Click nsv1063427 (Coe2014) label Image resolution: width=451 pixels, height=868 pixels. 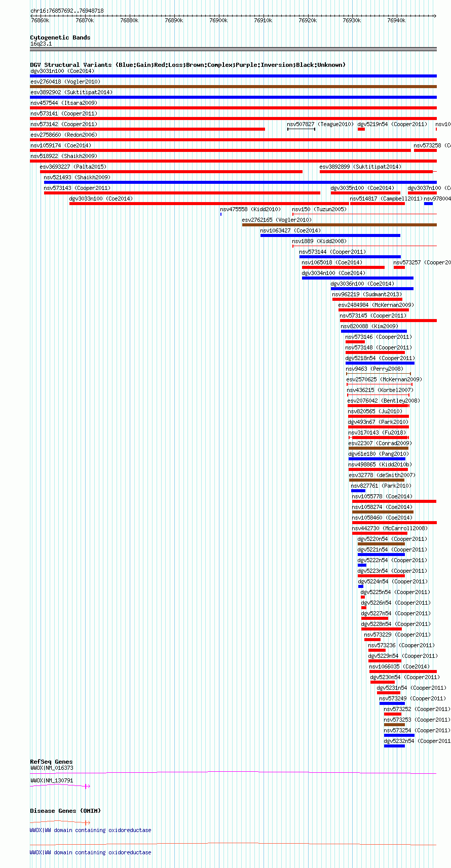pos(291,230)
